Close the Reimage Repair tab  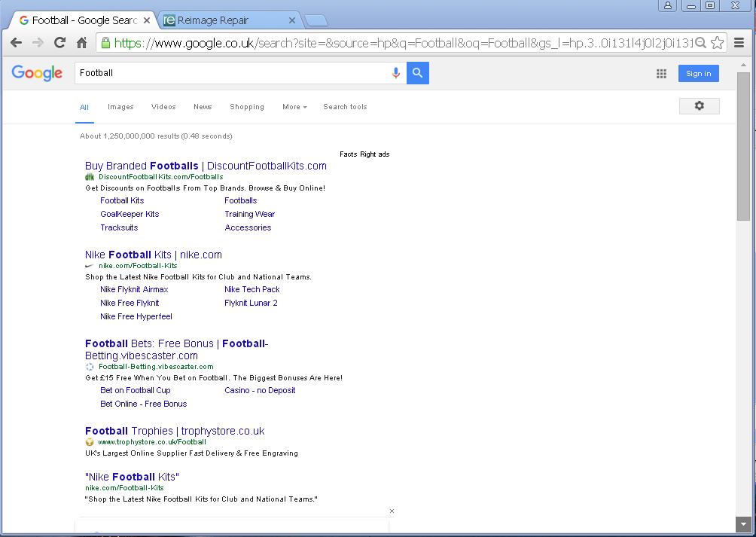click(x=291, y=20)
